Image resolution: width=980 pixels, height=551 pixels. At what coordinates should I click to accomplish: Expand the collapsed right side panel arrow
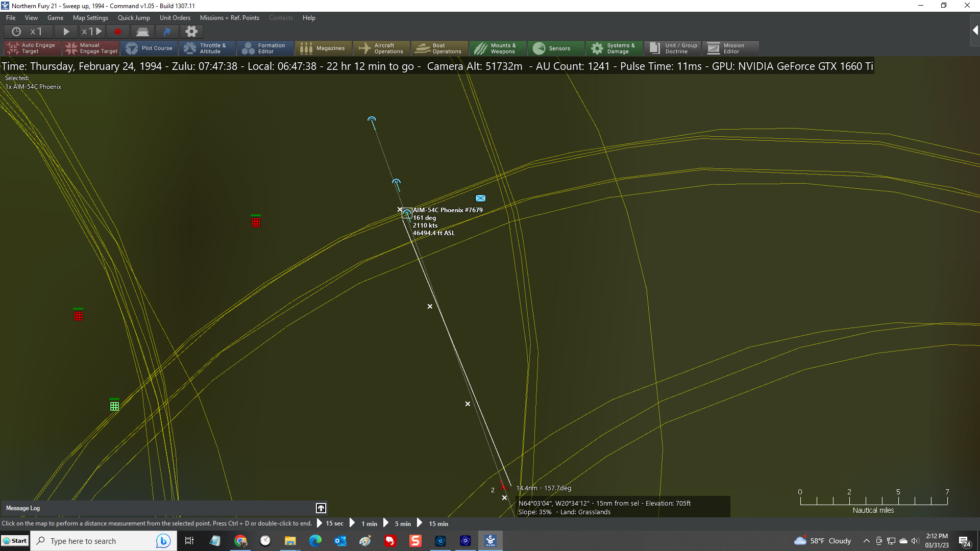coord(975,31)
